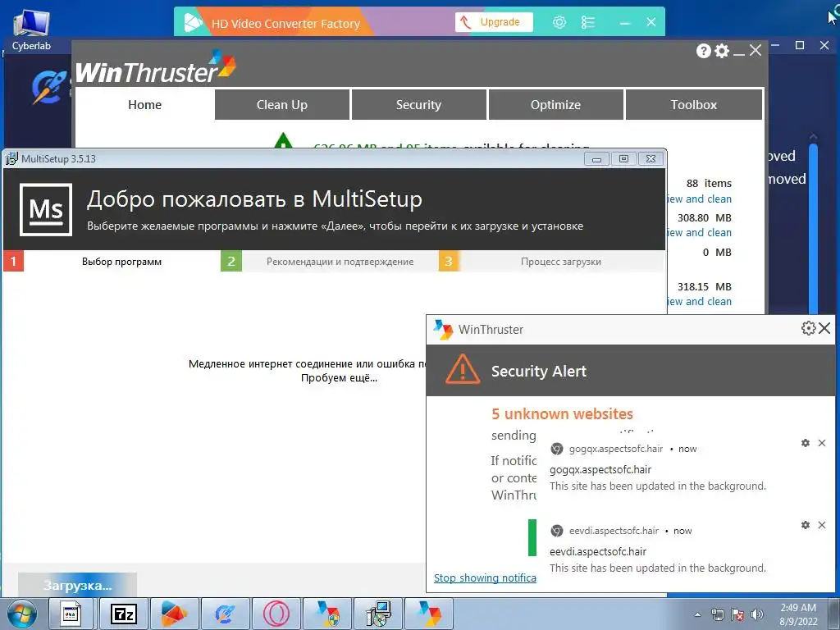The image size is (840, 630).
Task: Open the Opera browser taskbar icon
Action: point(276,614)
